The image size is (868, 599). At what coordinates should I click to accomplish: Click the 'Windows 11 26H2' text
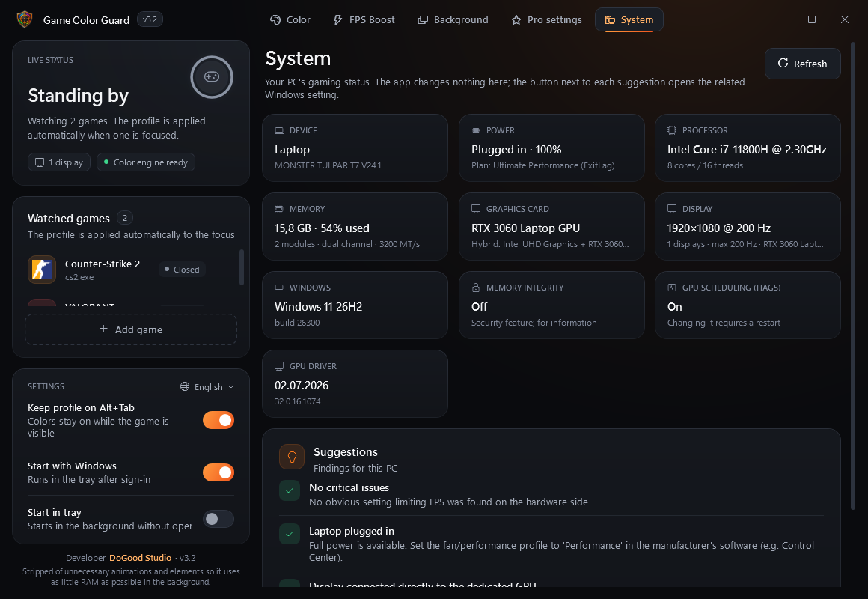(x=318, y=307)
